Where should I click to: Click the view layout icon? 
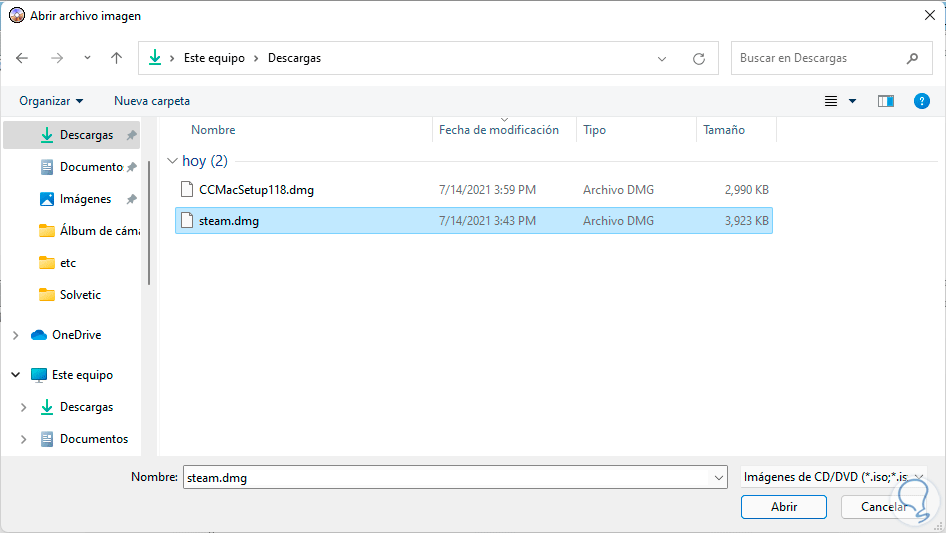pyautogui.click(x=830, y=101)
